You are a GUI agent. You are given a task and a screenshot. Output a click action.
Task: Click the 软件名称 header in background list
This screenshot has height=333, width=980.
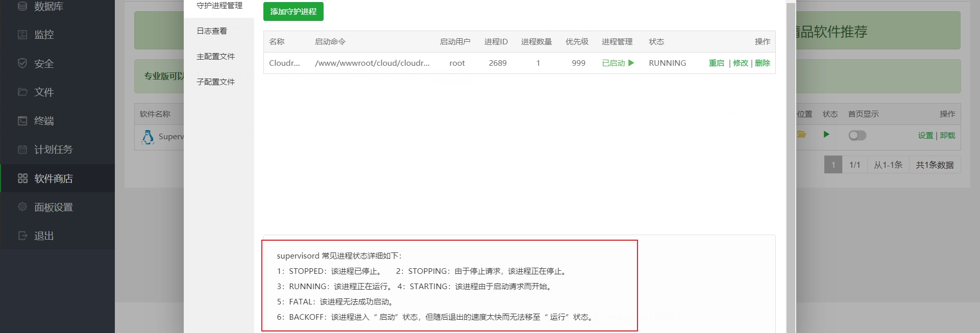tap(155, 114)
